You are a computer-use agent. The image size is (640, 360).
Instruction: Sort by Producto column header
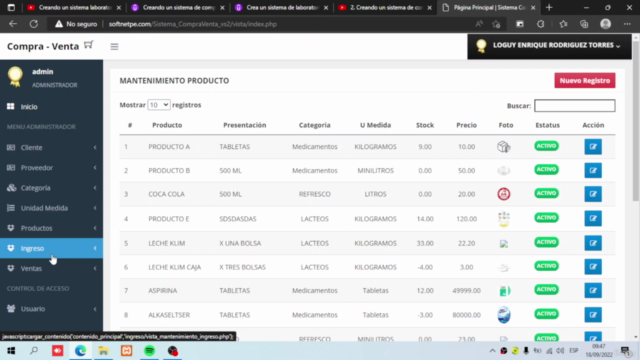(x=167, y=125)
